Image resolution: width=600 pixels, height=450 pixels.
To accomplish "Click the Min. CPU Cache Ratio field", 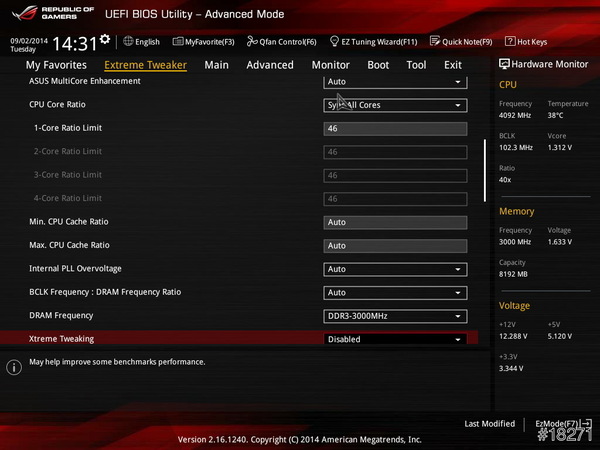I will [395, 222].
